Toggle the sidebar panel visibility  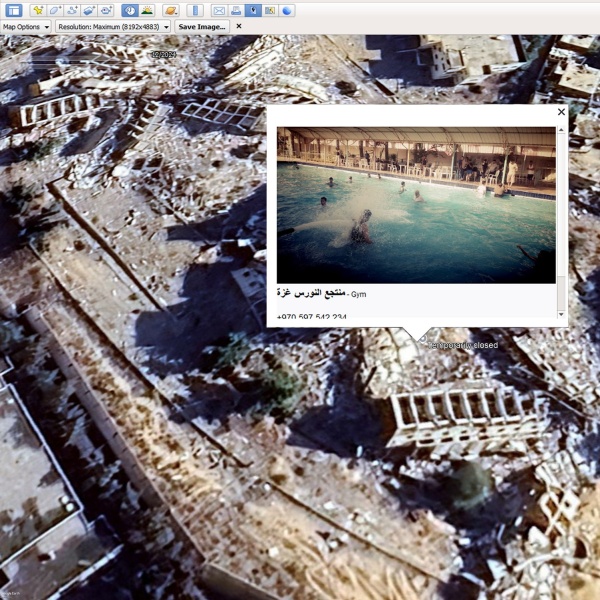14,10
